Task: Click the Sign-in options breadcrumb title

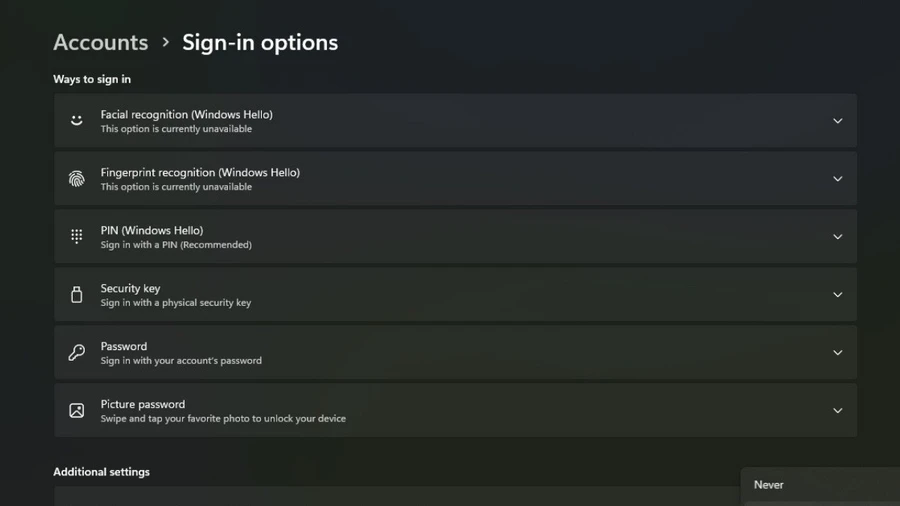Action: tap(260, 42)
